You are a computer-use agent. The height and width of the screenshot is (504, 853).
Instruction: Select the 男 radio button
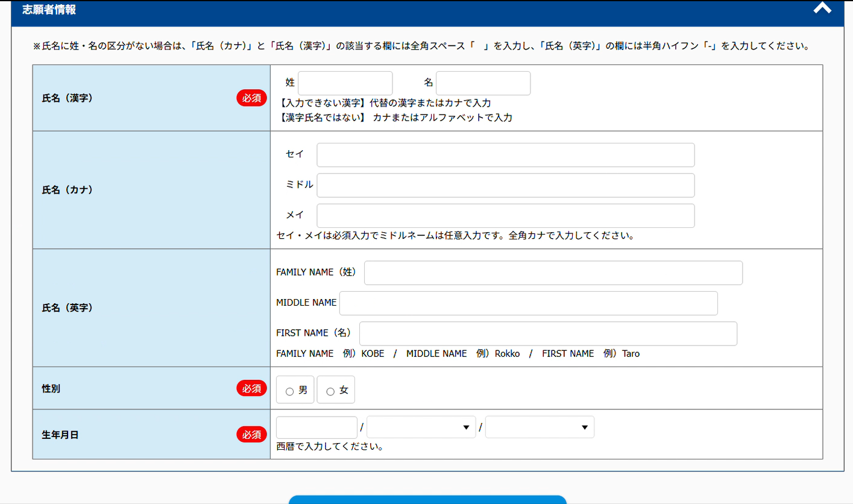tap(289, 391)
